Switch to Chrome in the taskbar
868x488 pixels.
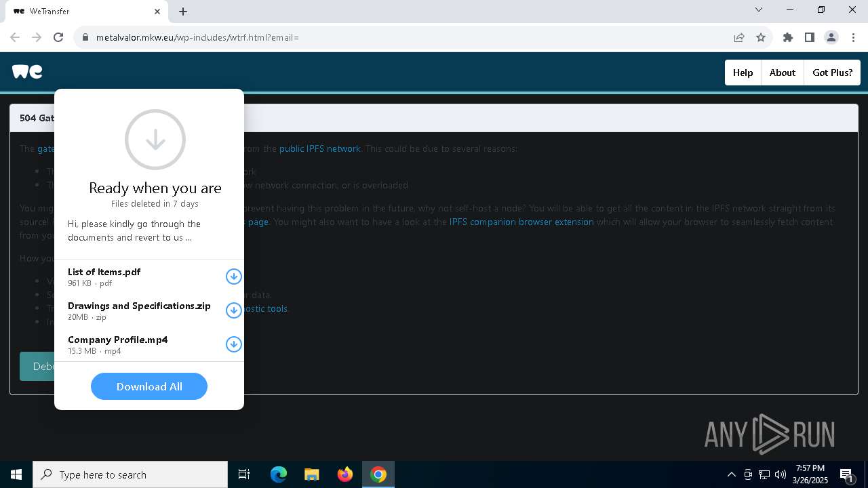(x=378, y=474)
